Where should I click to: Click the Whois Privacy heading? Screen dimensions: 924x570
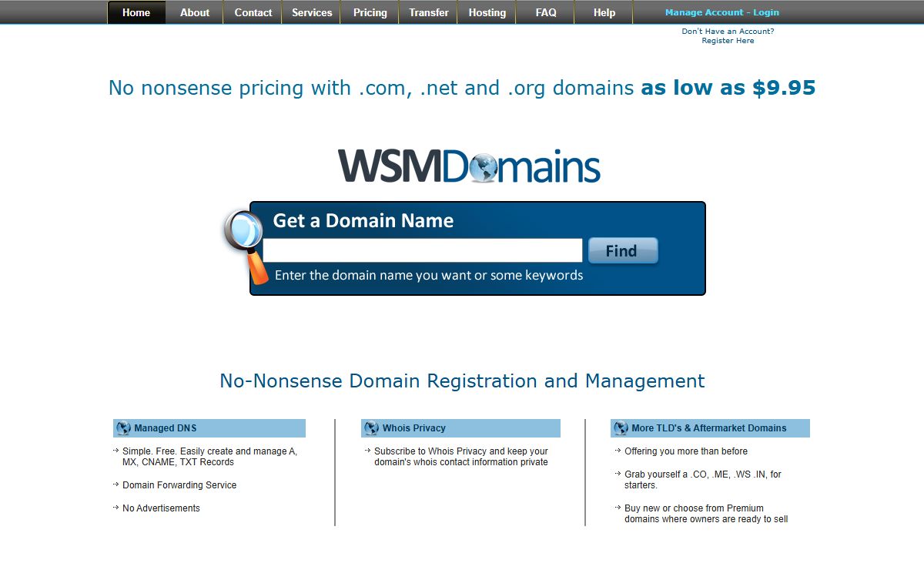coord(414,428)
